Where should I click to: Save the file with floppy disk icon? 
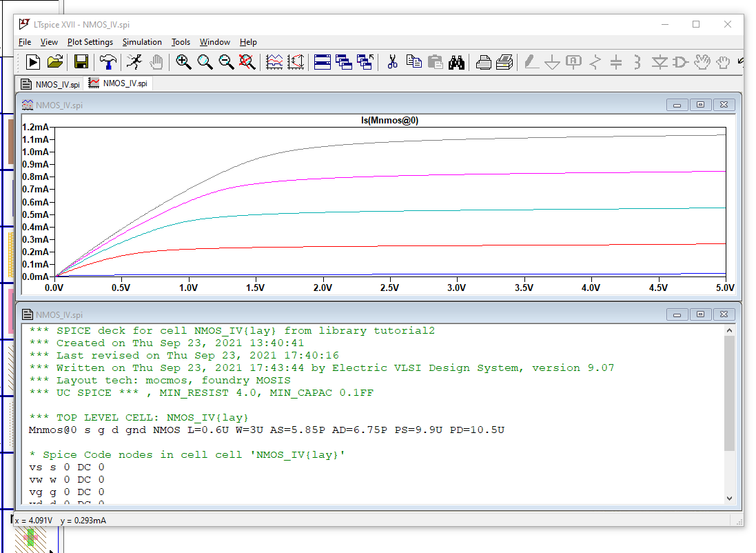81,62
